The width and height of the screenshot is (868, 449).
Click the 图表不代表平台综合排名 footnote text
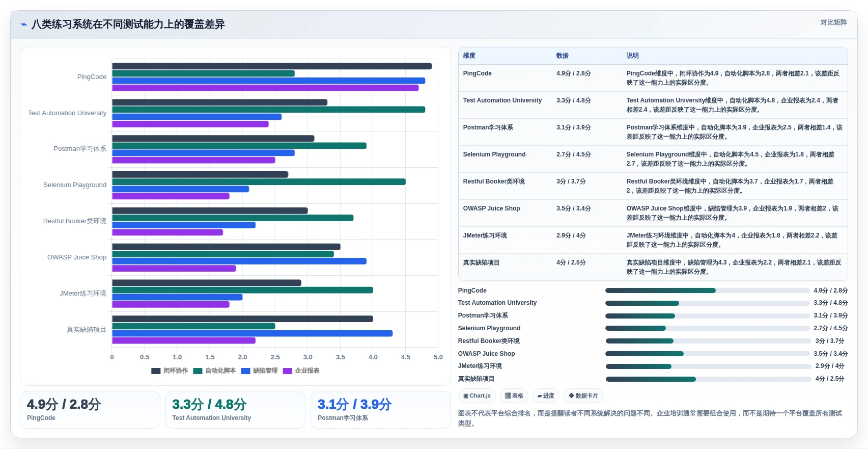(650, 418)
